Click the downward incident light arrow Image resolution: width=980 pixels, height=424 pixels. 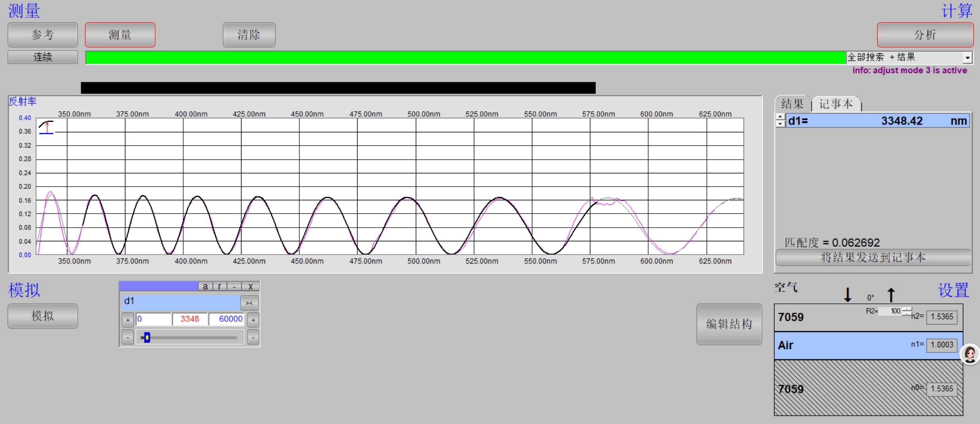[x=848, y=295]
